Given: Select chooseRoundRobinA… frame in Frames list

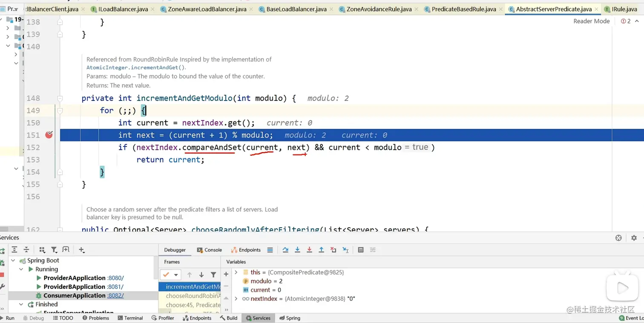Looking at the screenshot, I should click(190, 296).
